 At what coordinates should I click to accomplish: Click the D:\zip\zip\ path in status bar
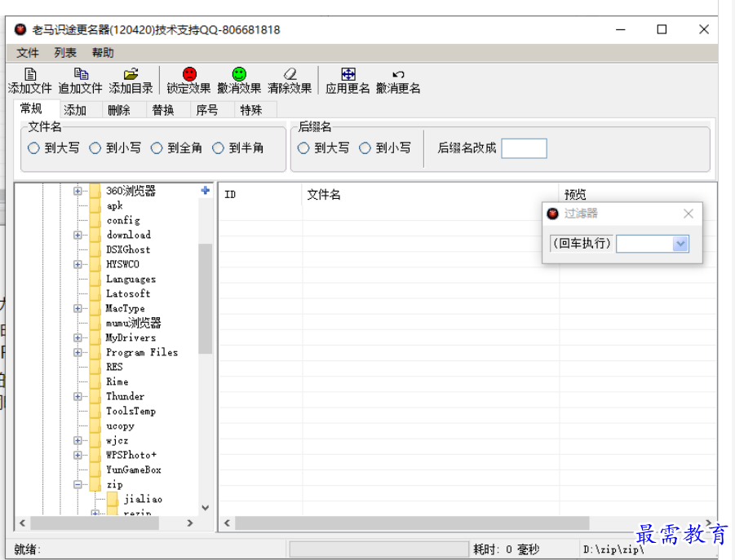pos(613,549)
